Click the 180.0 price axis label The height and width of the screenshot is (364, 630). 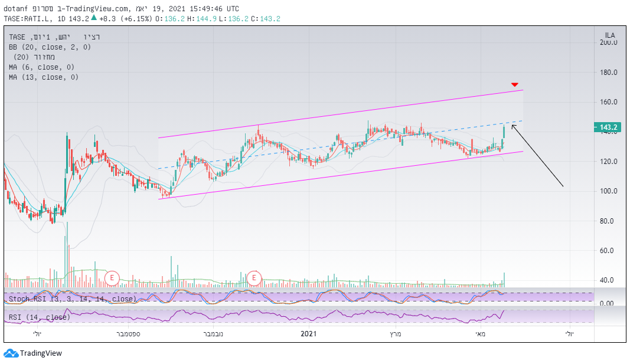(x=609, y=72)
